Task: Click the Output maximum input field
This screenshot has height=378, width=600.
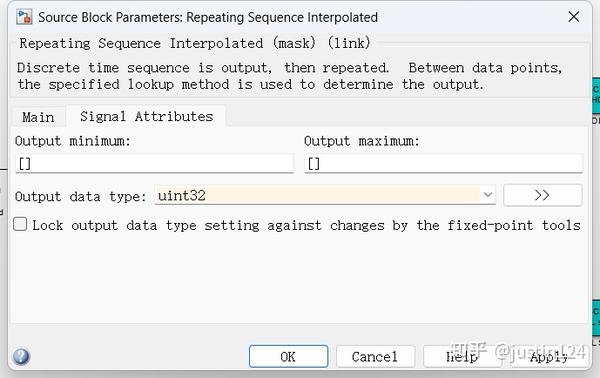Action: pyautogui.click(x=443, y=164)
